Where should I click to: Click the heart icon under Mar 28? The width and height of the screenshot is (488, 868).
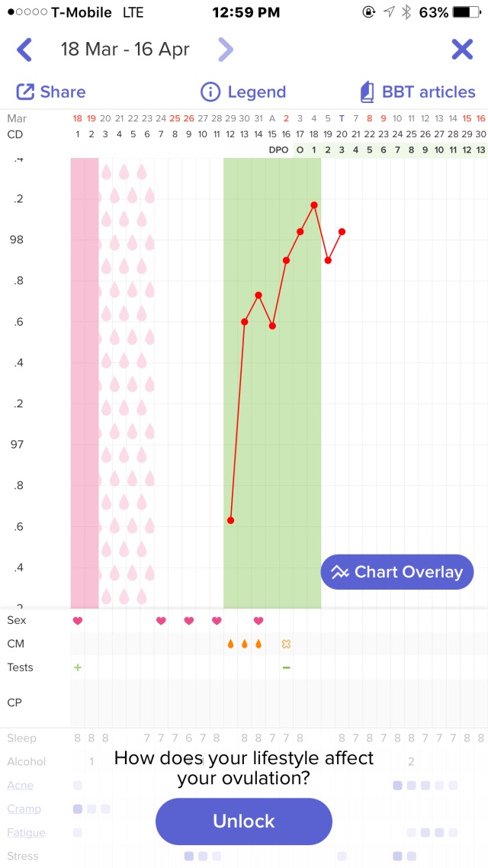pyautogui.click(x=216, y=620)
